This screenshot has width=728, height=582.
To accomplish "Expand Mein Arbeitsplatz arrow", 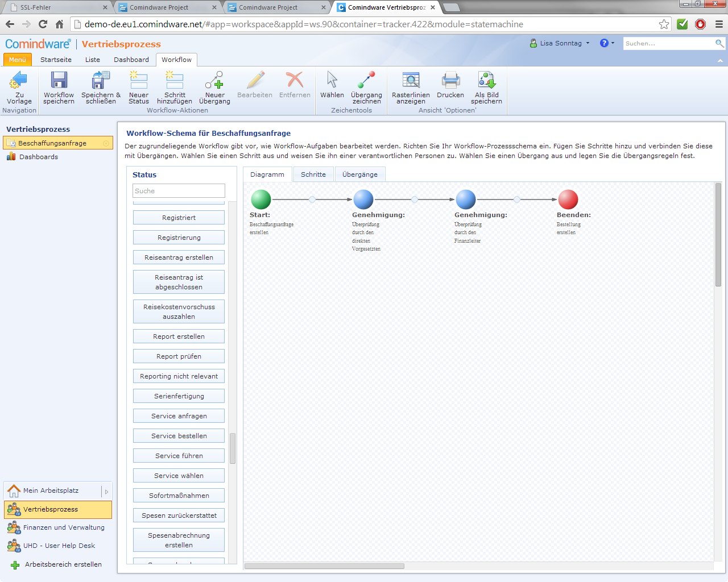I will (x=106, y=492).
